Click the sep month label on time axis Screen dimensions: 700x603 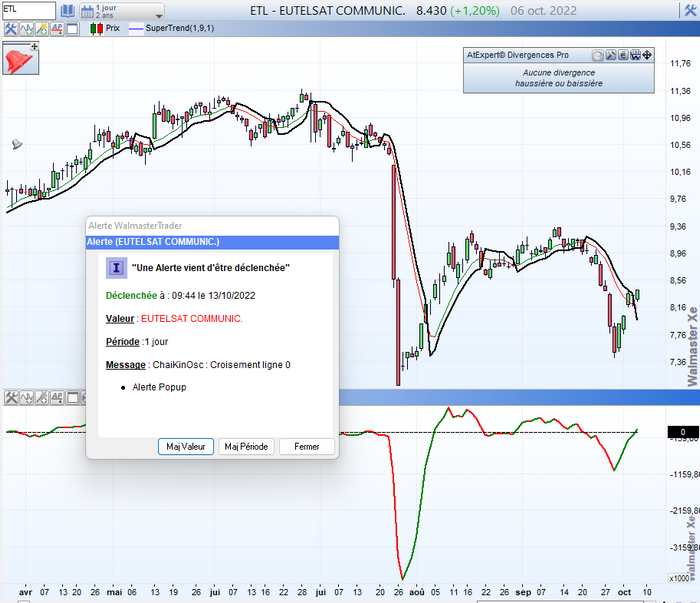tap(523, 592)
